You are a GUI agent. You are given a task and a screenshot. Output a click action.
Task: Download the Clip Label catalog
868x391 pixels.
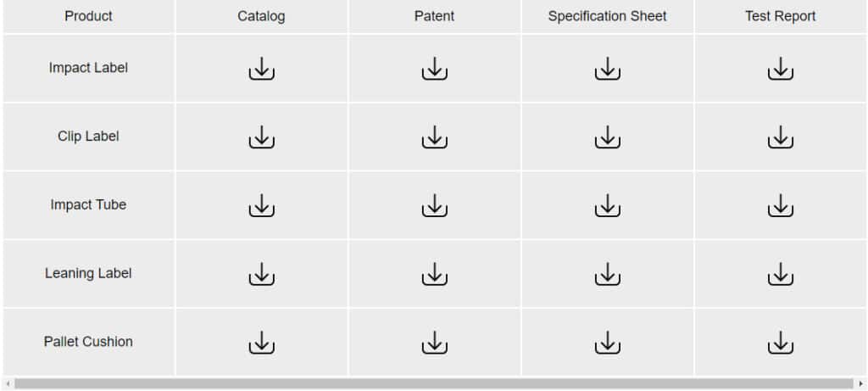[262, 137]
